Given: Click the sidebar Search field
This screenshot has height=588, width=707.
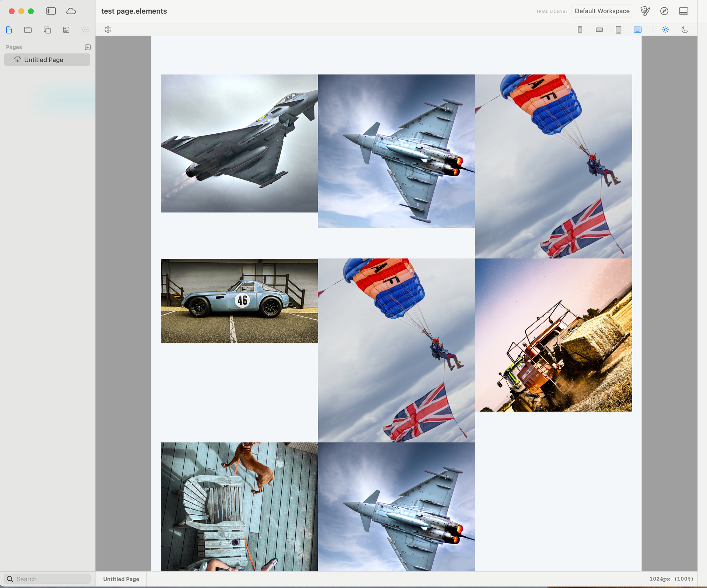Looking at the screenshot, I should click(47, 579).
